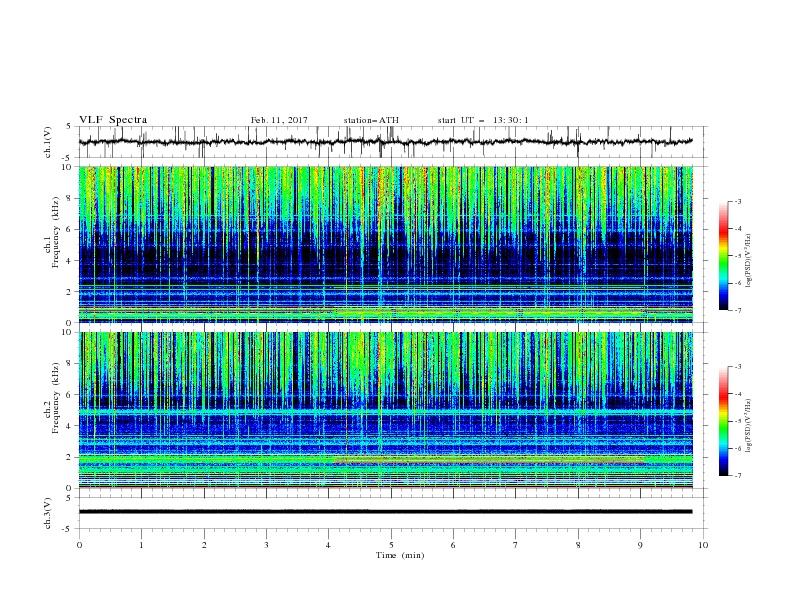Click the ch.2 "Frequency (kHz)" axis label

(x=56, y=399)
